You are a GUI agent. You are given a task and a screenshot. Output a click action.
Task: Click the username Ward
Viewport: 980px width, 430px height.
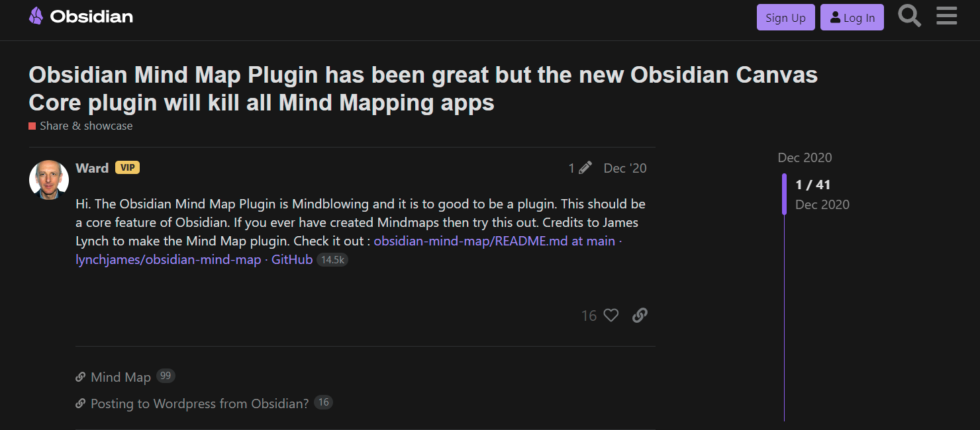(92, 167)
